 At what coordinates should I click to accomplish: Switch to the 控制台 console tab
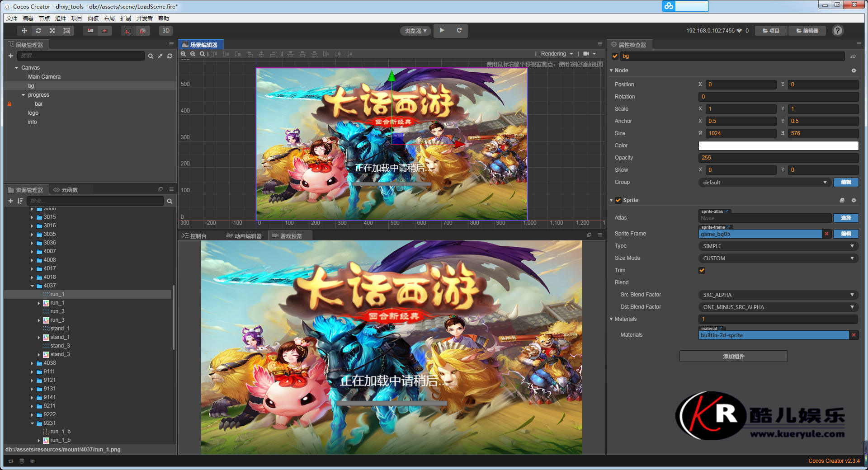194,235
